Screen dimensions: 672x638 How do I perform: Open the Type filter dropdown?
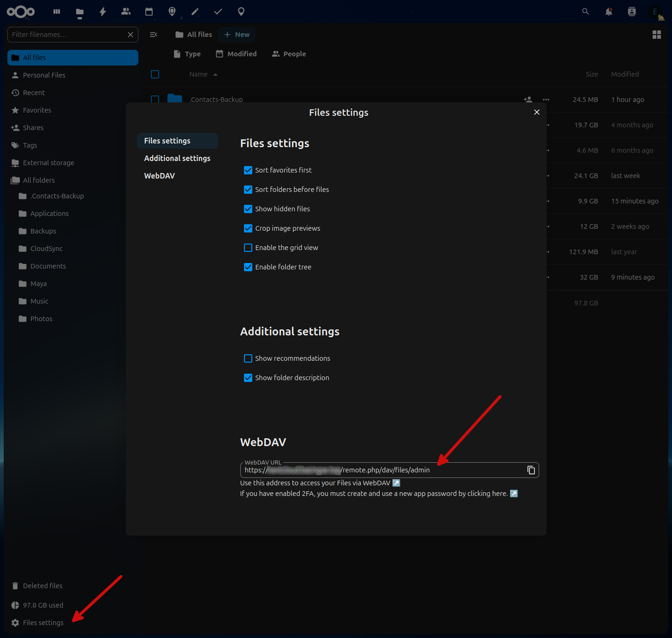tap(187, 54)
